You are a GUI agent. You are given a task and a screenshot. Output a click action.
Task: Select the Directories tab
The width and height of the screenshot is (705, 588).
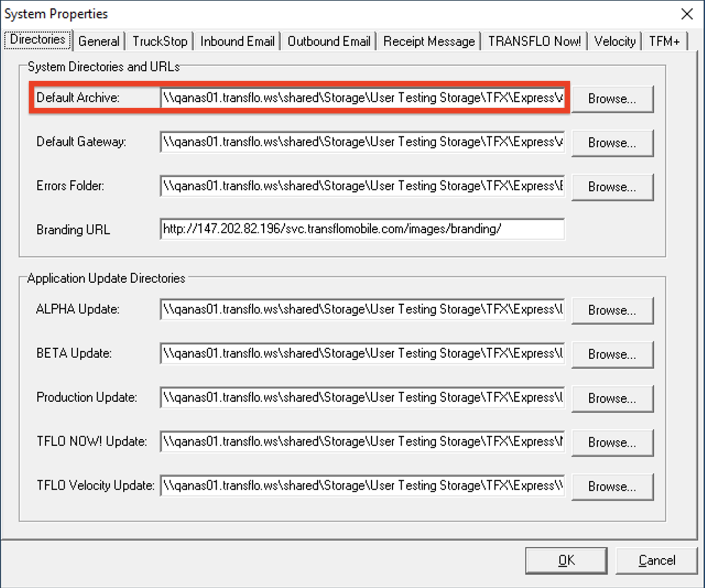coord(37,40)
